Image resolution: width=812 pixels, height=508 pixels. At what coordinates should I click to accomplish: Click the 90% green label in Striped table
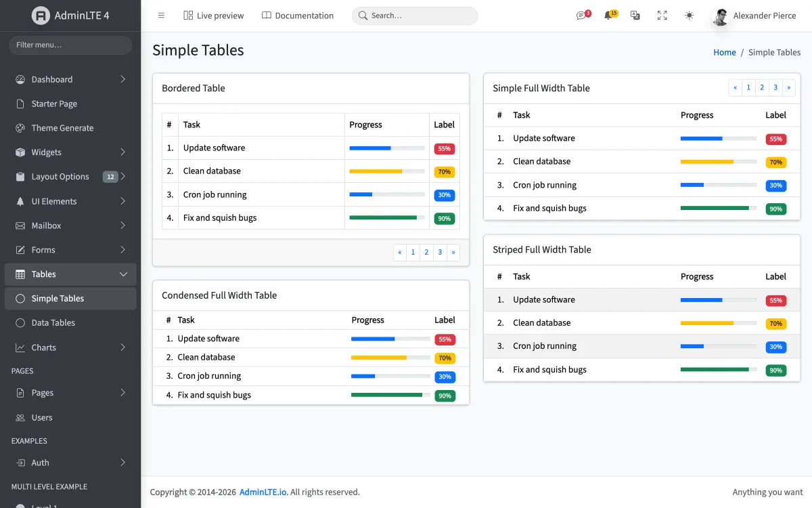(x=776, y=371)
